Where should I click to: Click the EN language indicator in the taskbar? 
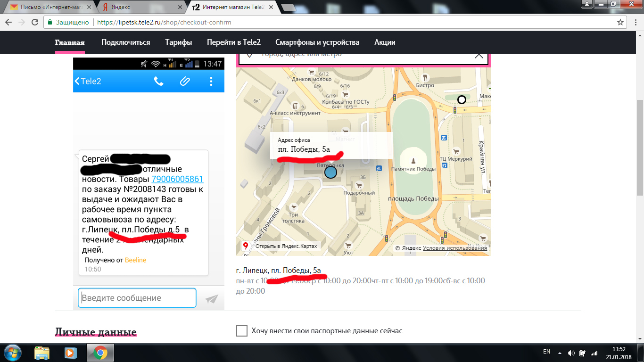(x=546, y=352)
